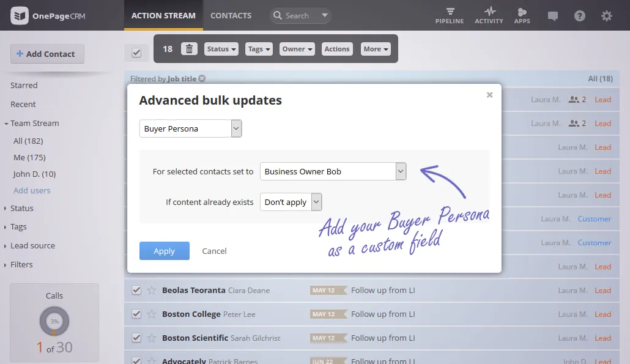Close the Advanced bulk updates dialog
Screen dimensions: 630x364
pos(489,95)
